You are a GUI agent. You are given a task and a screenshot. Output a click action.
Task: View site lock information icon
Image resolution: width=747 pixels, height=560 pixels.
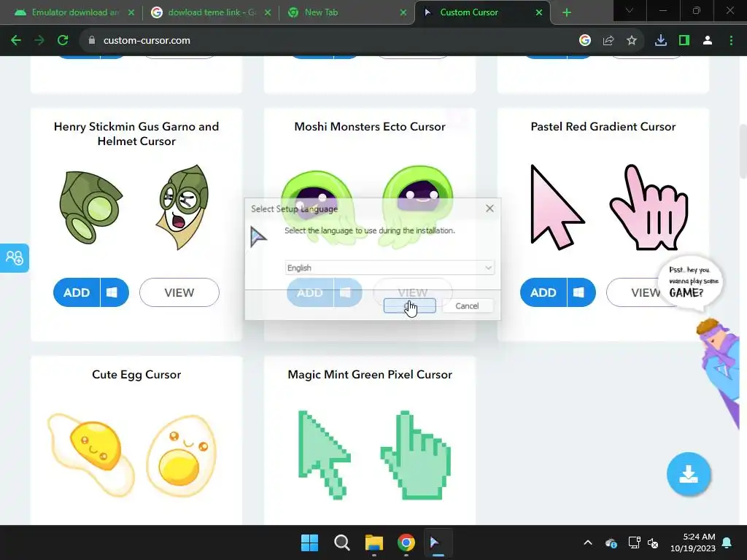[92, 41]
